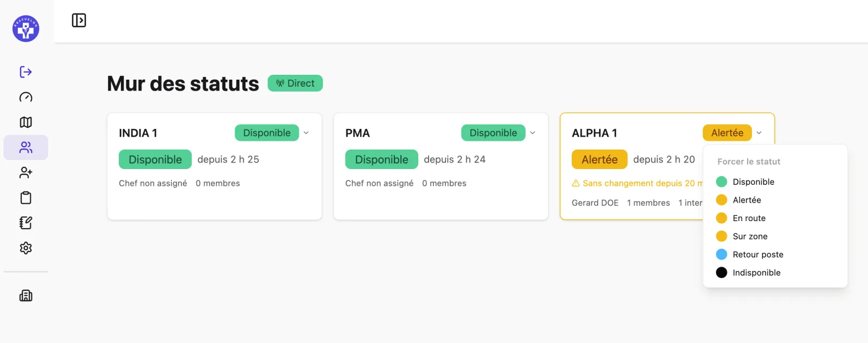Open the clipboard icon in the sidebar
This screenshot has height=343, width=868.
coord(25,198)
